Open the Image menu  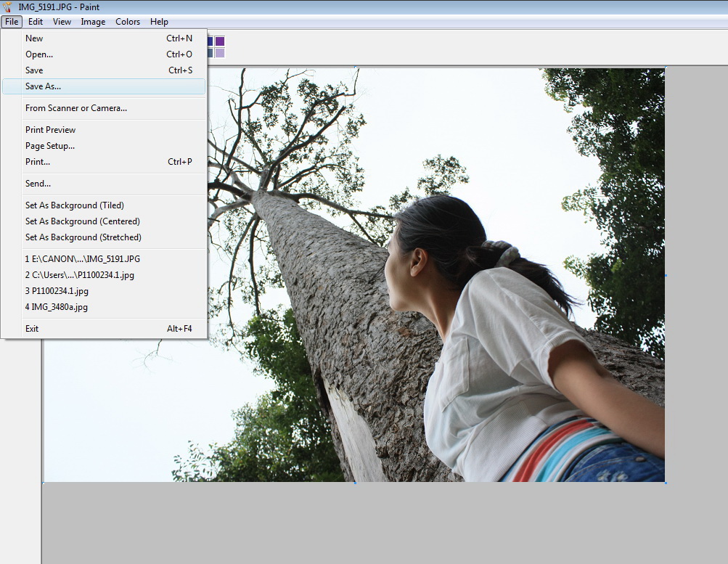(93, 22)
